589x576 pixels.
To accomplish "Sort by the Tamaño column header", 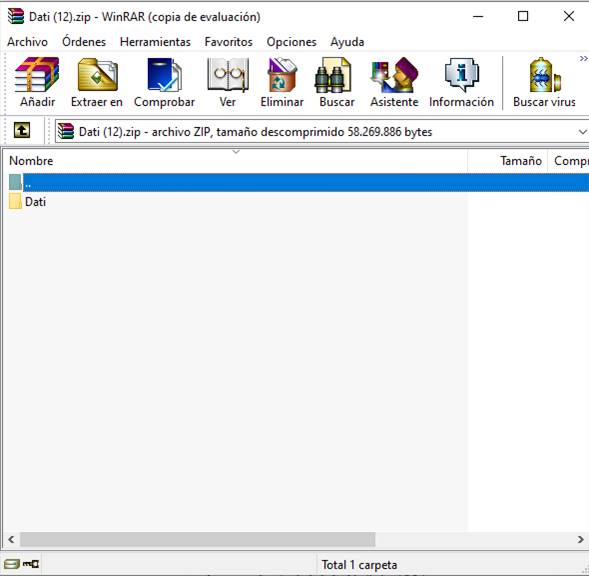I will click(507, 161).
